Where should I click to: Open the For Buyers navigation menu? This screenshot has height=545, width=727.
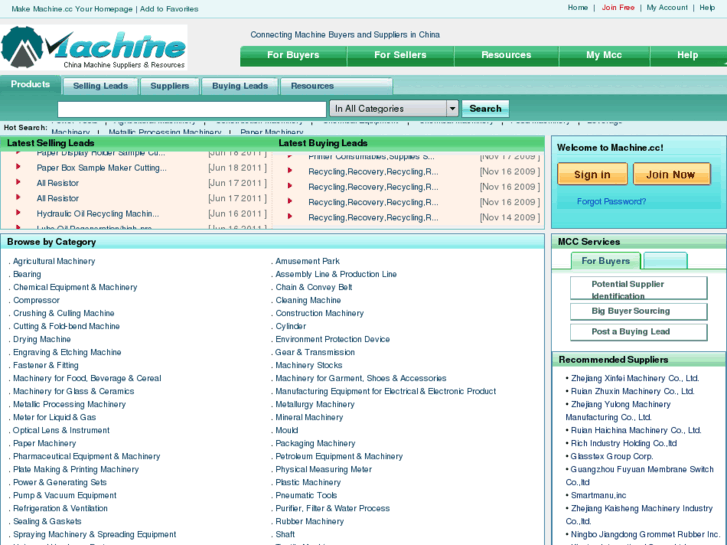coord(293,55)
